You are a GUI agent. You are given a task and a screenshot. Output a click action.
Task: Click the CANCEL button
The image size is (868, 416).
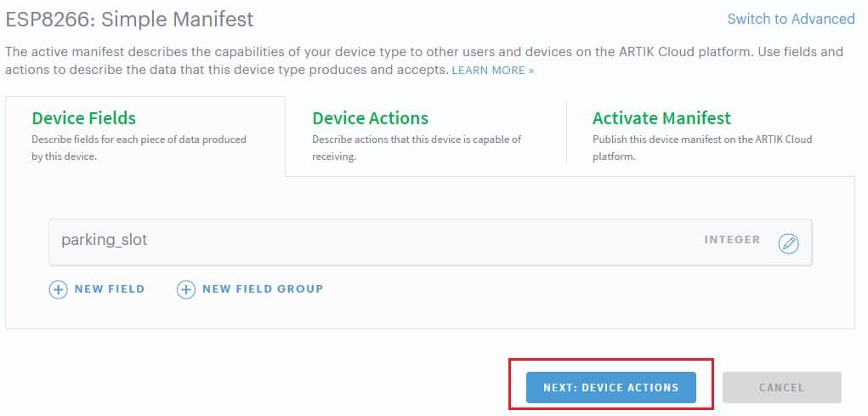pos(781,387)
